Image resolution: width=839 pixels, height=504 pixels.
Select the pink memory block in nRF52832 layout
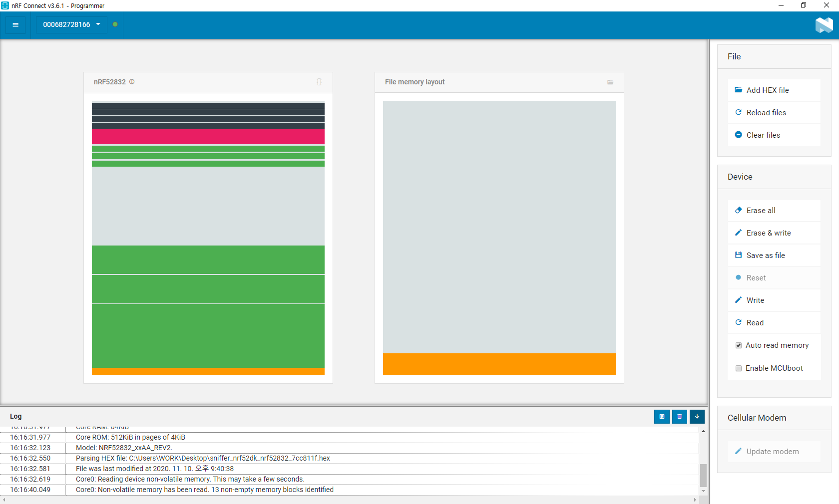click(x=208, y=137)
